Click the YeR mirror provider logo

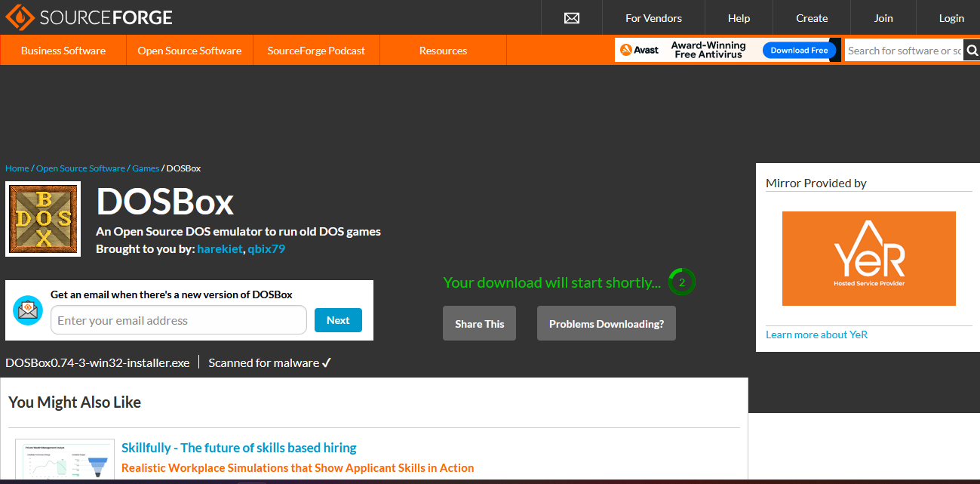pos(868,258)
